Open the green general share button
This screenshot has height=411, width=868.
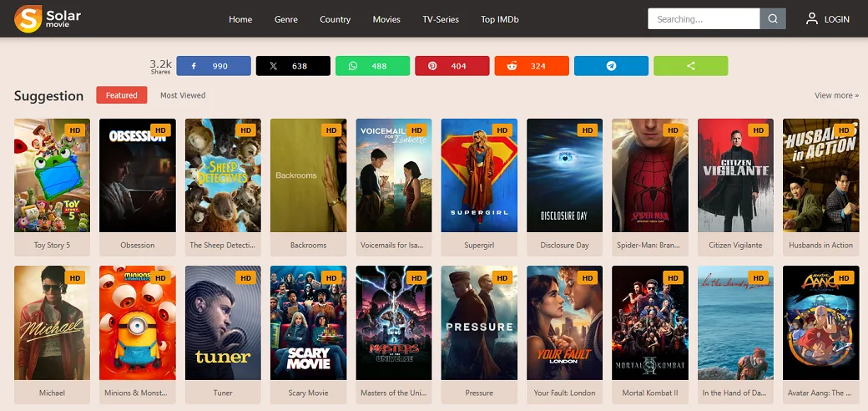[691, 66]
